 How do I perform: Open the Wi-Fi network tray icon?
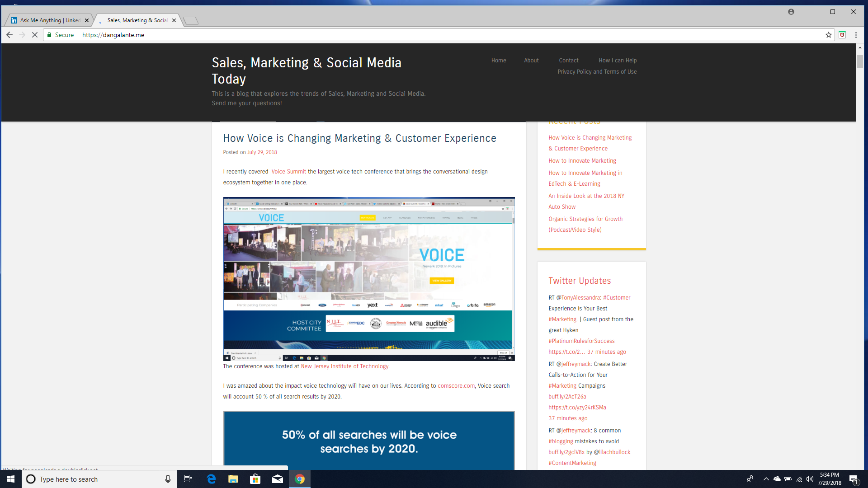pos(799,479)
